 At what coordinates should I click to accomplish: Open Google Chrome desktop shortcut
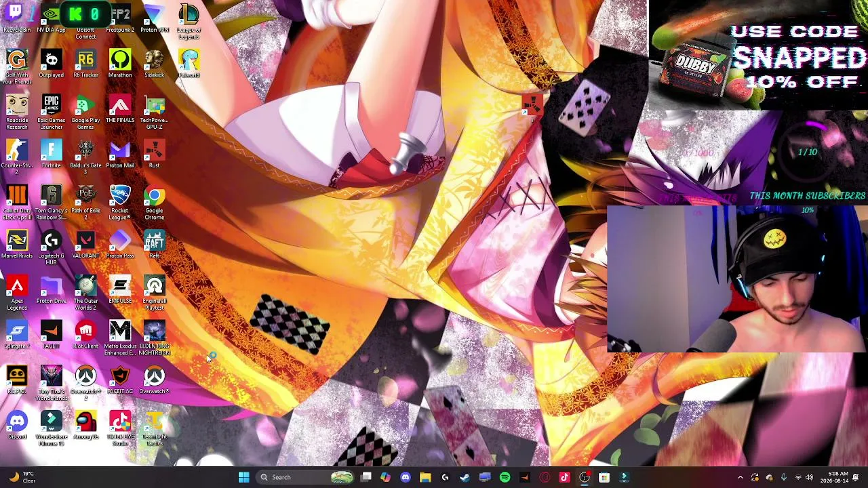(x=155, y=203)
